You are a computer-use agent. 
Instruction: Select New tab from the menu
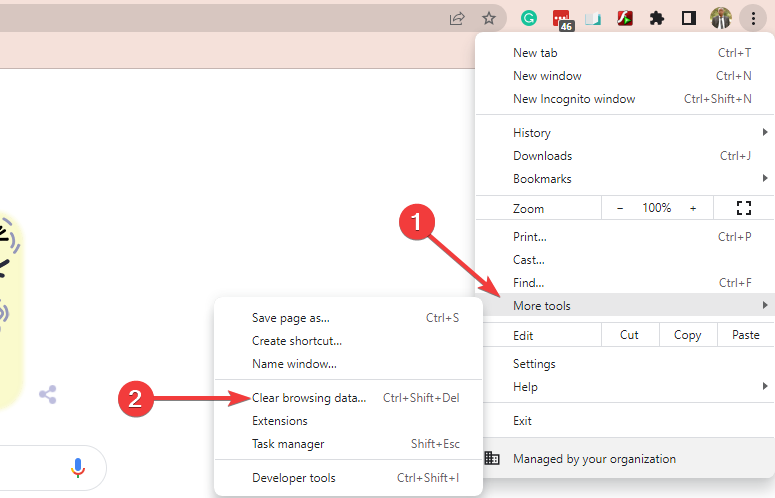(625, 53)
